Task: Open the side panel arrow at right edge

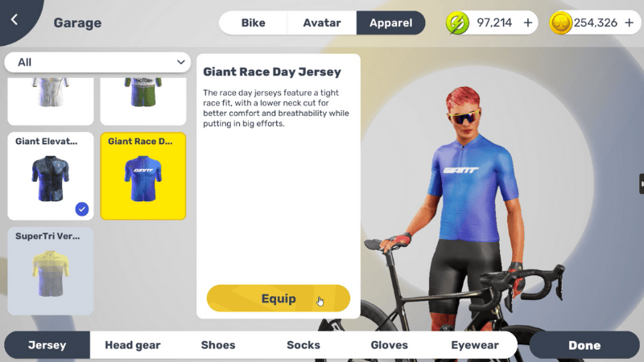Action: tap(642, 184)
